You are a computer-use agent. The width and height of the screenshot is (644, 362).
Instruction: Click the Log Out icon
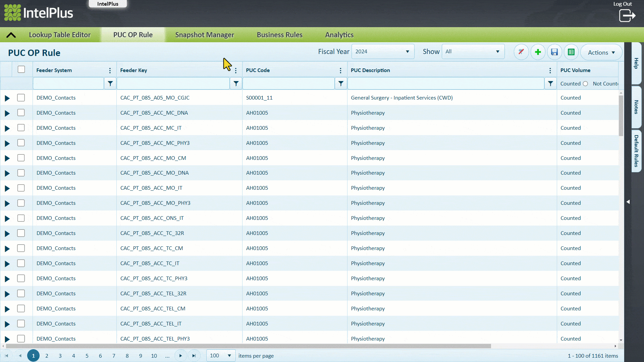tap(627, 15)
